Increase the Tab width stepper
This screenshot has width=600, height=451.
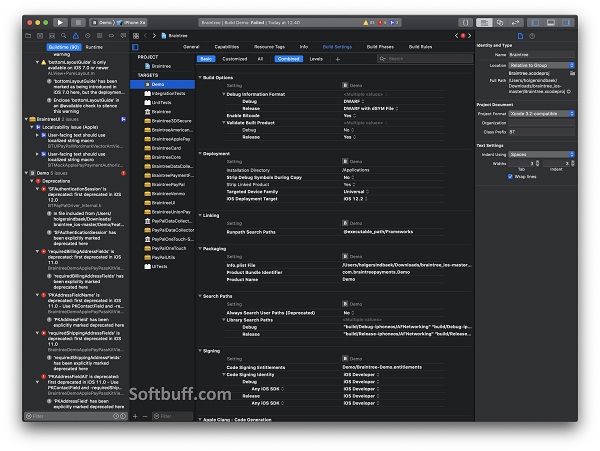pyautogui.click(x=537, y=162)
